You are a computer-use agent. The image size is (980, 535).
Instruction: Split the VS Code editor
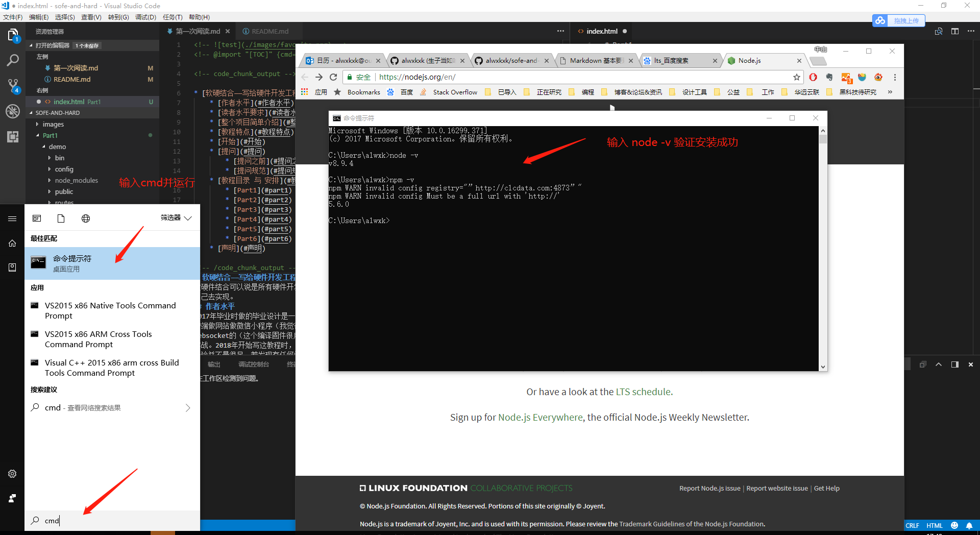coord(955,31)
